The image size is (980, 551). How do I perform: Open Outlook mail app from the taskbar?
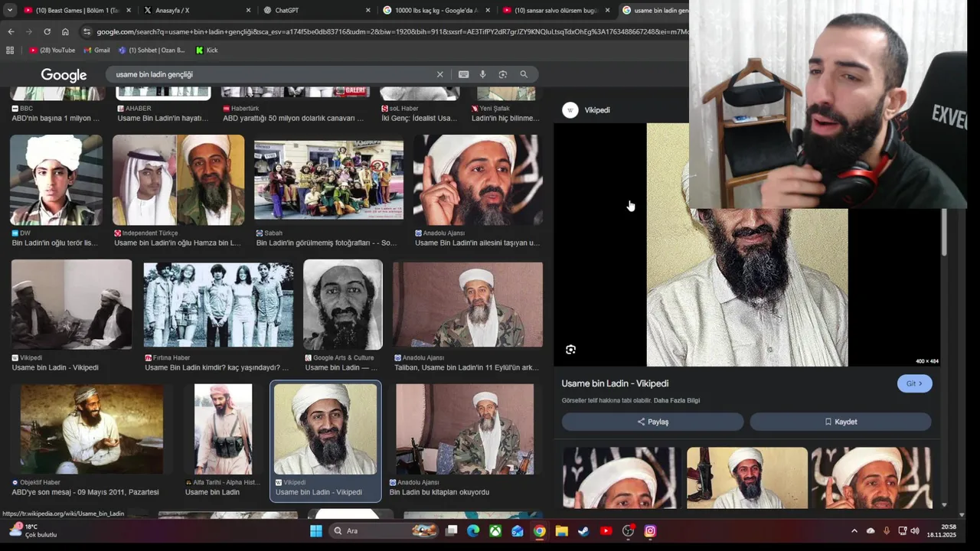coord(518,530)
